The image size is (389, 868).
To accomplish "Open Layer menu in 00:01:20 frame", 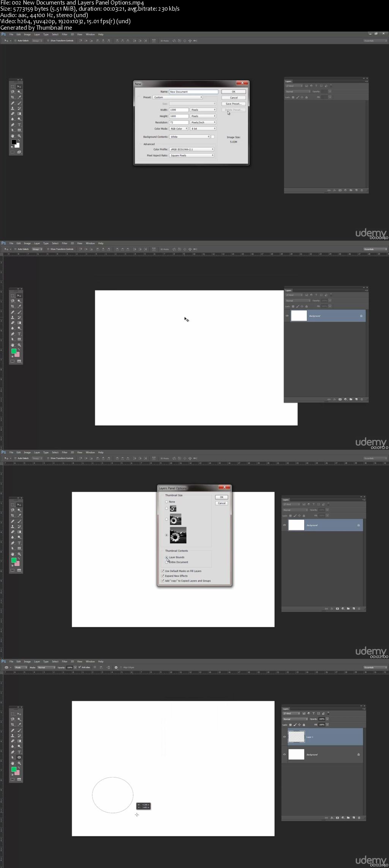I will pyautogui.click(x=37, y=243).
